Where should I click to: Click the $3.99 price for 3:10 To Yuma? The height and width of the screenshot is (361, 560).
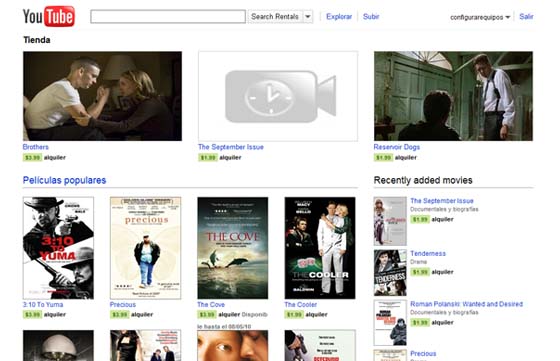(x=32, y=315)
